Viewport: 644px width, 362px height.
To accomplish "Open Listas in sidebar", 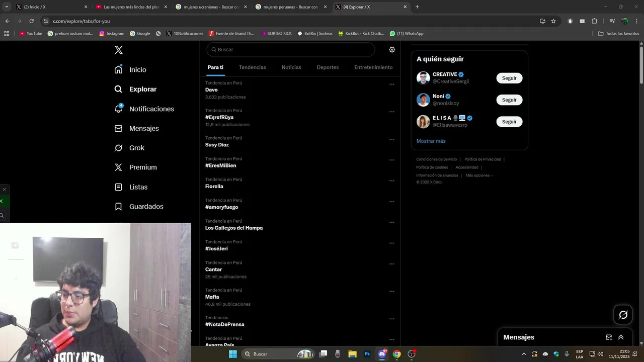I will coord(131,187).
